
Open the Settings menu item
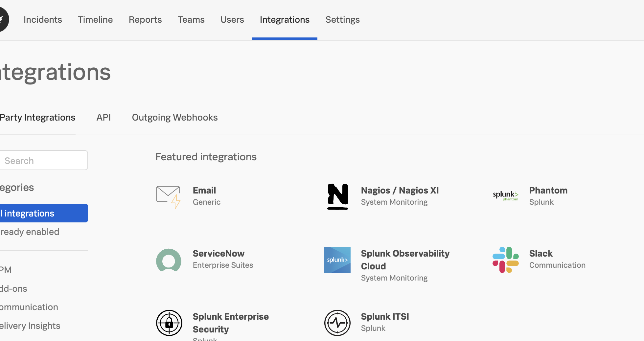click(x=342, y=19)
